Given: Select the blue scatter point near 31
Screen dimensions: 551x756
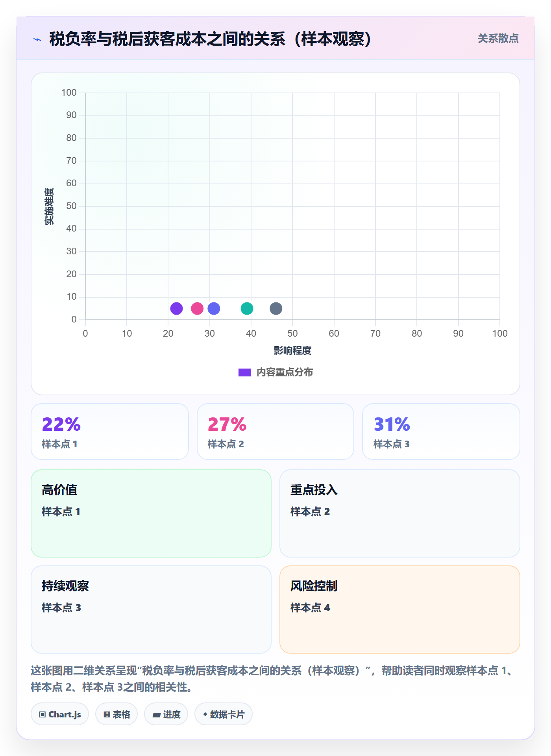Looking at the screenshot, I should [214, 309].
